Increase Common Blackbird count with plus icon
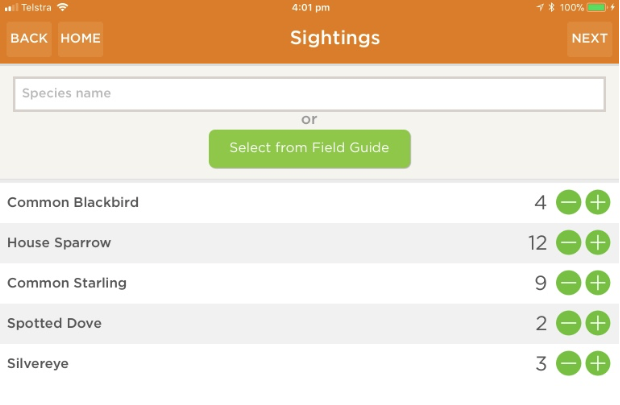Viewport: 620px width, 405px height. click(597, 203)
